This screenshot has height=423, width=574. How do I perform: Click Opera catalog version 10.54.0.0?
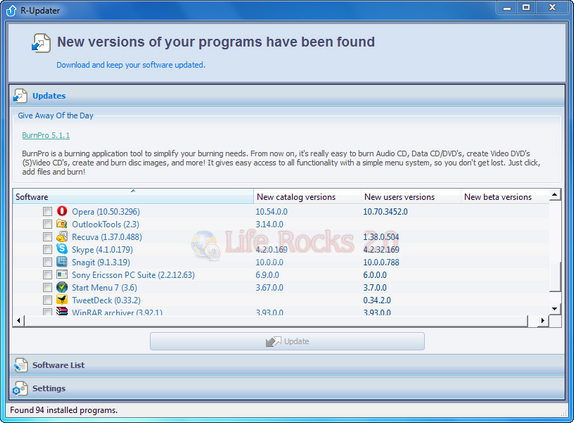[271, 212]
